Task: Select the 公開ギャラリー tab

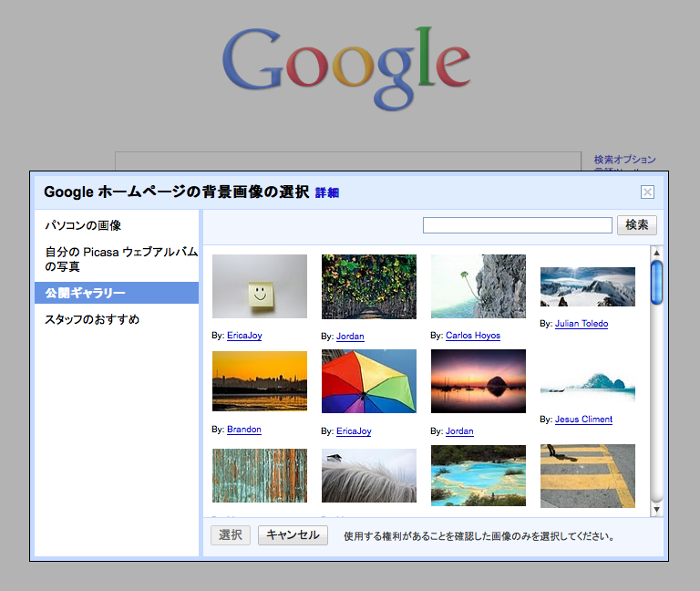Action: coord(117,293)
